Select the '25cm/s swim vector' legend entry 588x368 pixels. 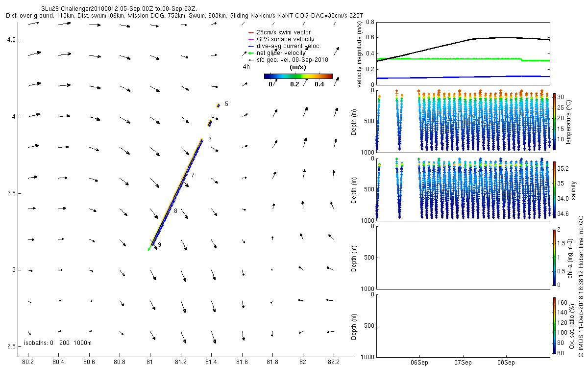click(284, 32)
